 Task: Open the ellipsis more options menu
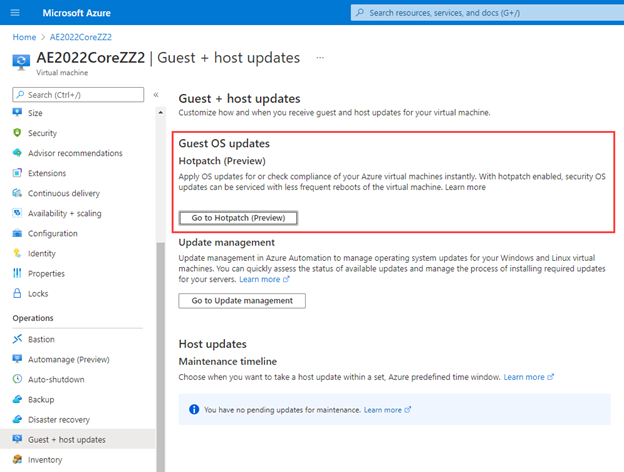tap(320, 58)
